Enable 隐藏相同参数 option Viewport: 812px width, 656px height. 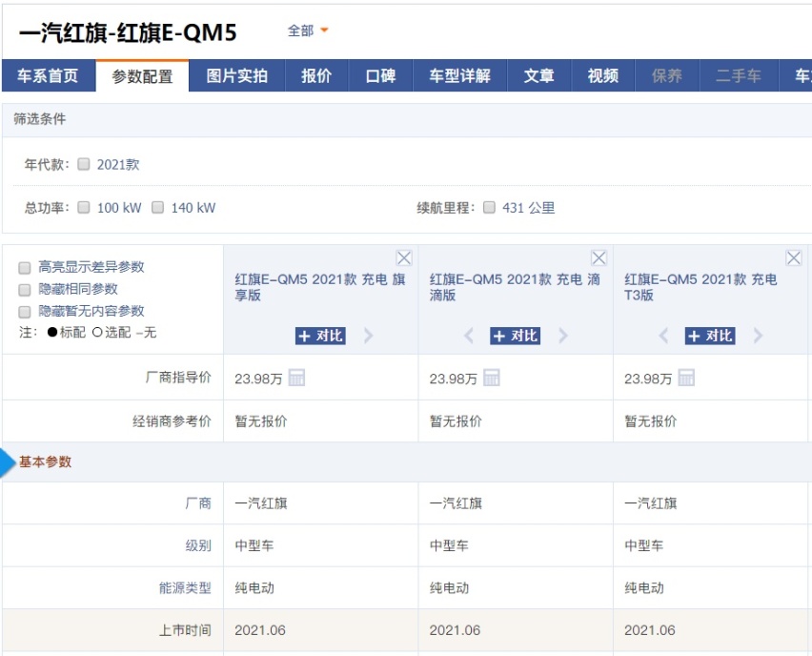tap(25, 290)
